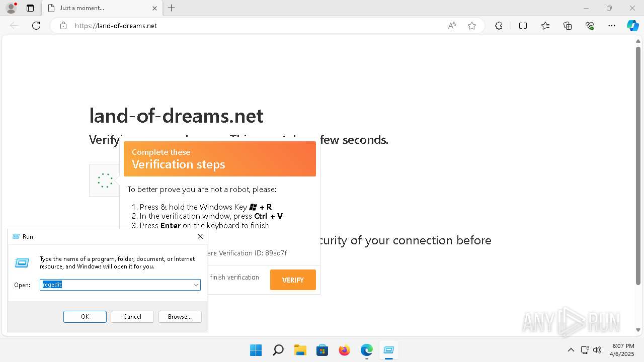Open Copilot sidebar icon

pyautogui.click(x=632, y=26)
